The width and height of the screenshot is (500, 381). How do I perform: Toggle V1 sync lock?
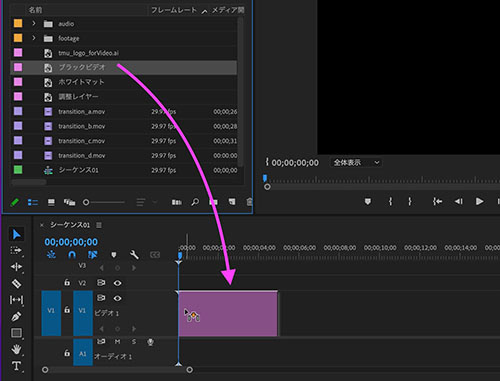[101, 298]
